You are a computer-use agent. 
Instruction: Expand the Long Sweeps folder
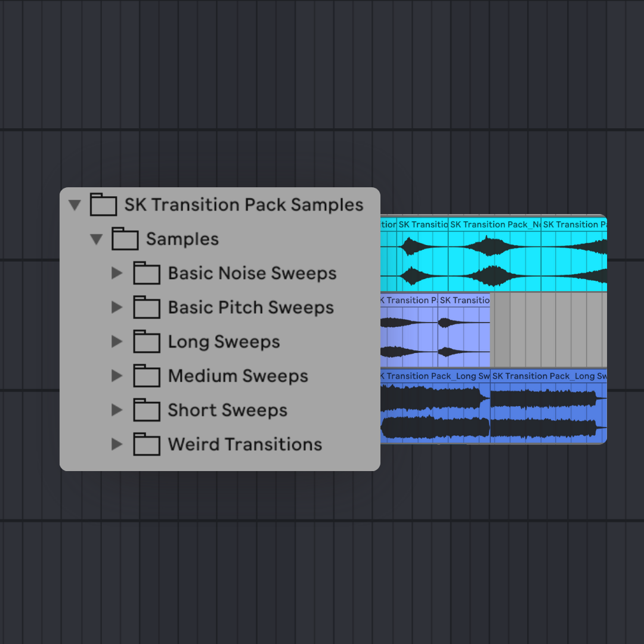point(117,342)
